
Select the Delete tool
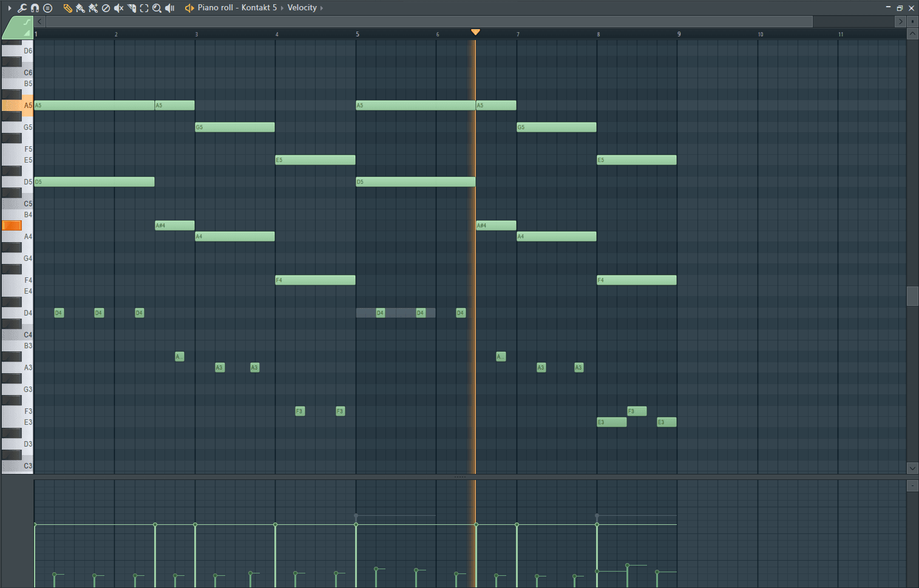(x=106, y=8)
